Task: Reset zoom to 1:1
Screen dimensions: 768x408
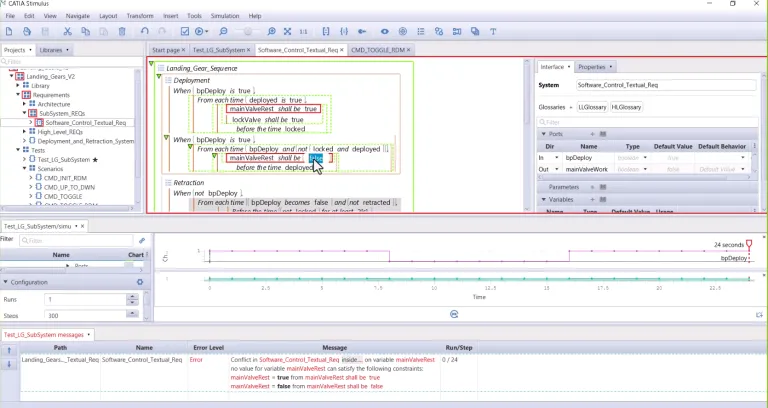Action: click(x=304, y=31)
